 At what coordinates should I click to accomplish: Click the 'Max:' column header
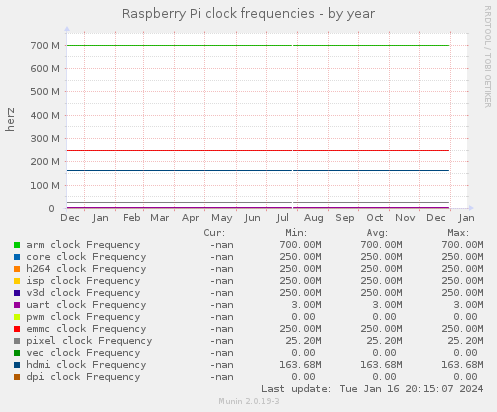click(458, 233)
